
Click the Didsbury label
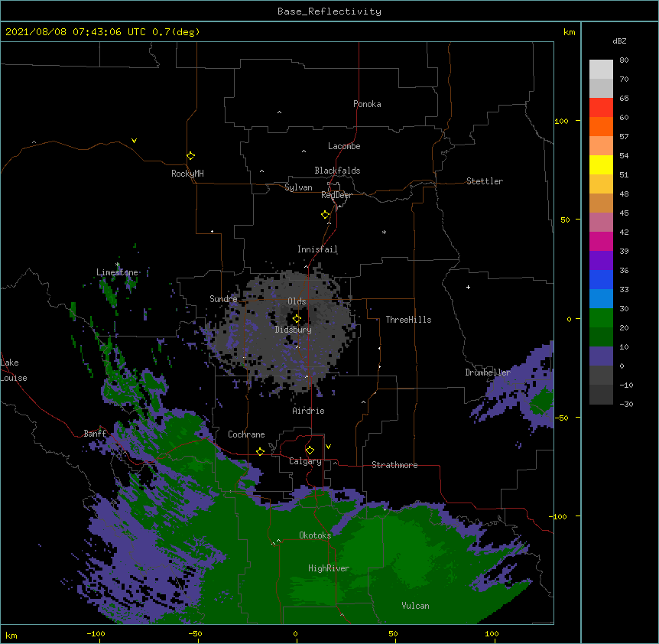pos(294,330)
